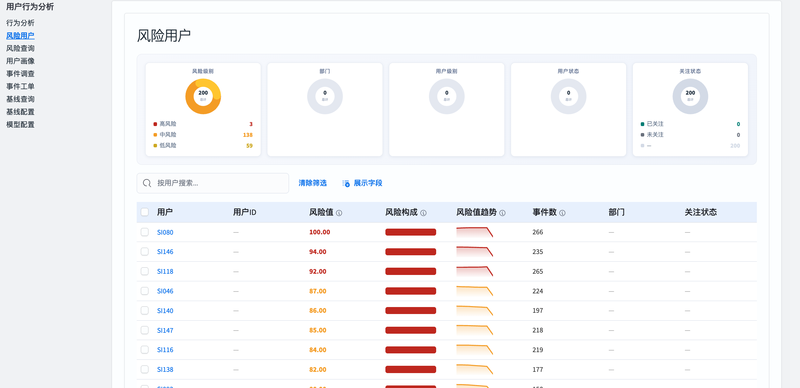Click the 高风险 red legend swatch

pos(155,124)
